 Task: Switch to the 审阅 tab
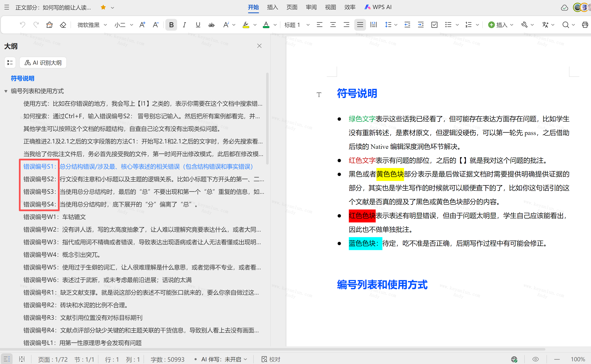pos(311,7)
